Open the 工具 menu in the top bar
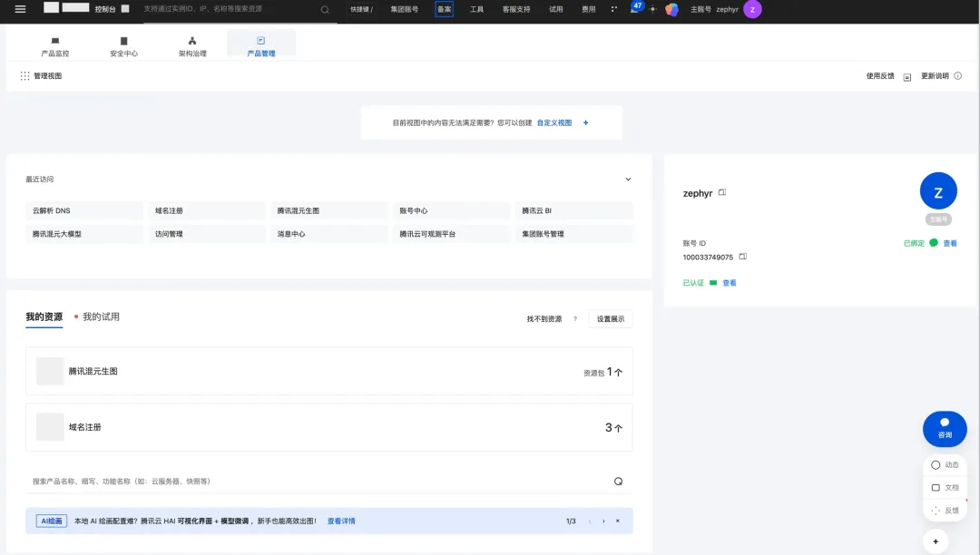Viewport: 980px width, 555px height. pos(476,9)
